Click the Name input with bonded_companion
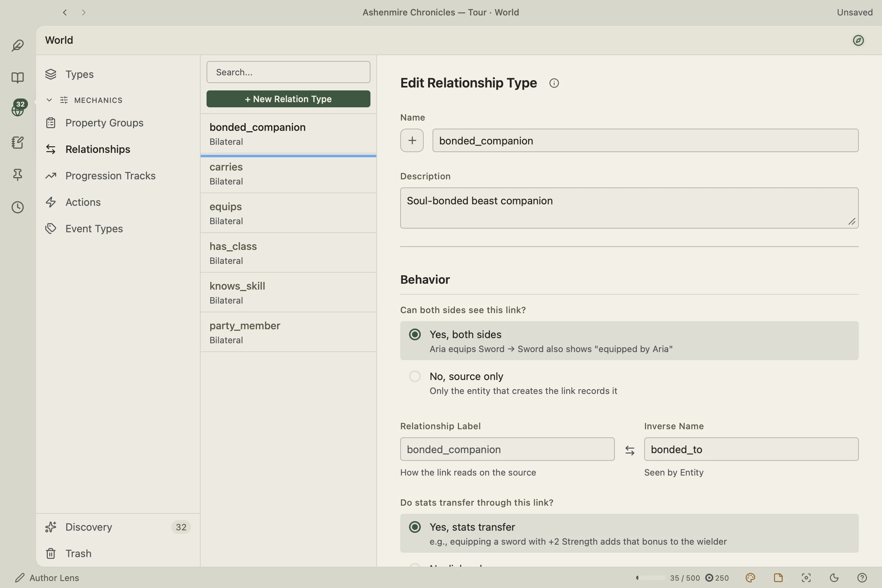 click(645, 140)
